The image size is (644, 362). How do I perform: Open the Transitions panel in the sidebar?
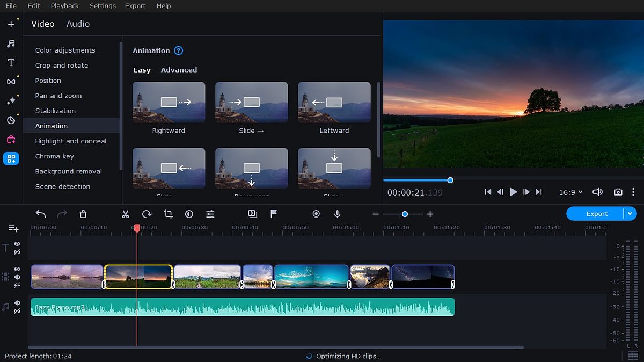pos(12,82)
